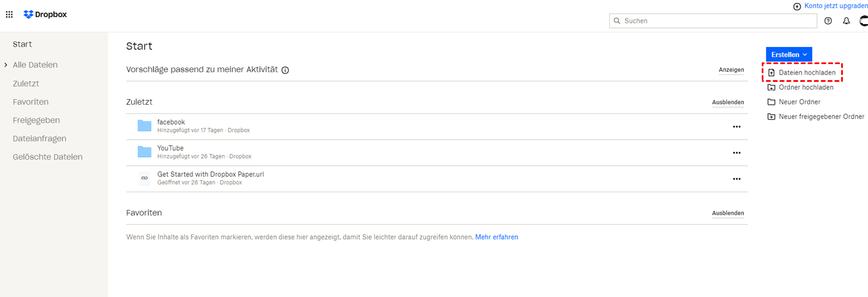
Task: Select Dateien hochladen menu entry
Action: pyautogui.click(x=806, y=73)
